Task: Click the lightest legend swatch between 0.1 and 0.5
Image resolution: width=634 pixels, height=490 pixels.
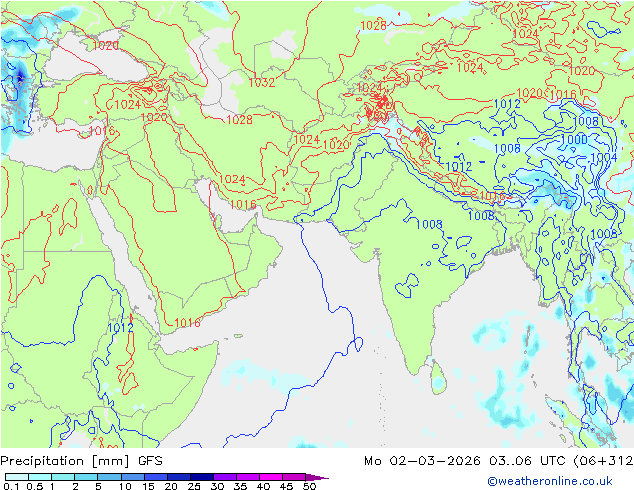Action: click(17, 477)
